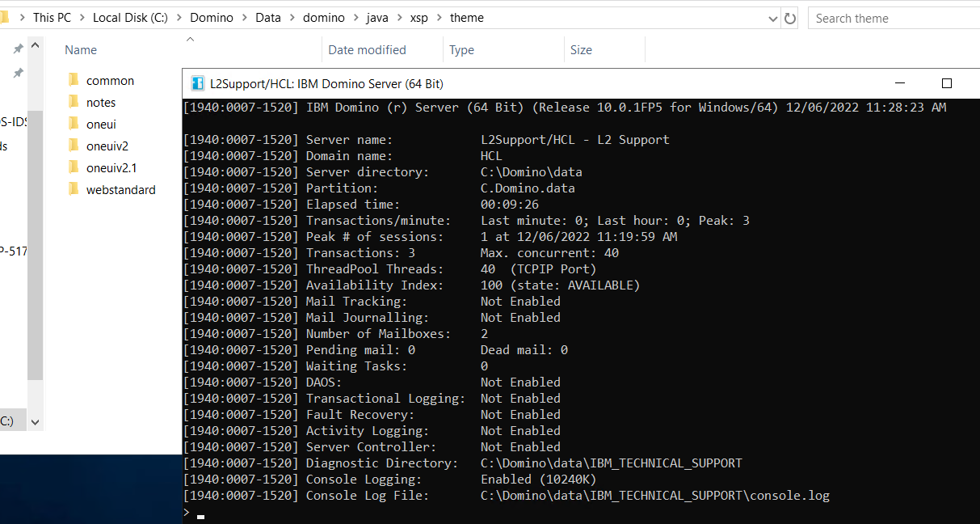Click the Search theme input field

point(889,18)
